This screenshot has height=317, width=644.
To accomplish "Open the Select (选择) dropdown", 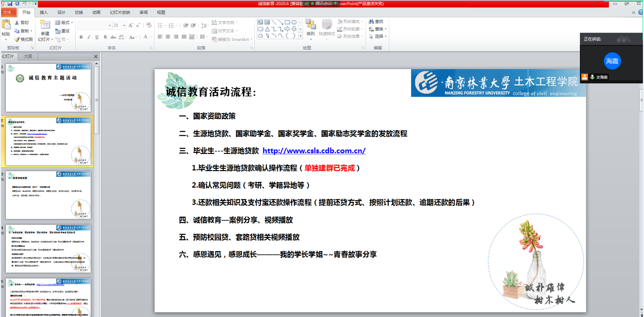I will click(x=386, y=36).
